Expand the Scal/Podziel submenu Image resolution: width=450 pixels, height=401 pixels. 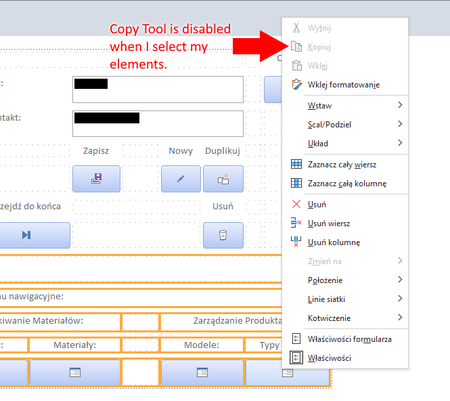400,124
